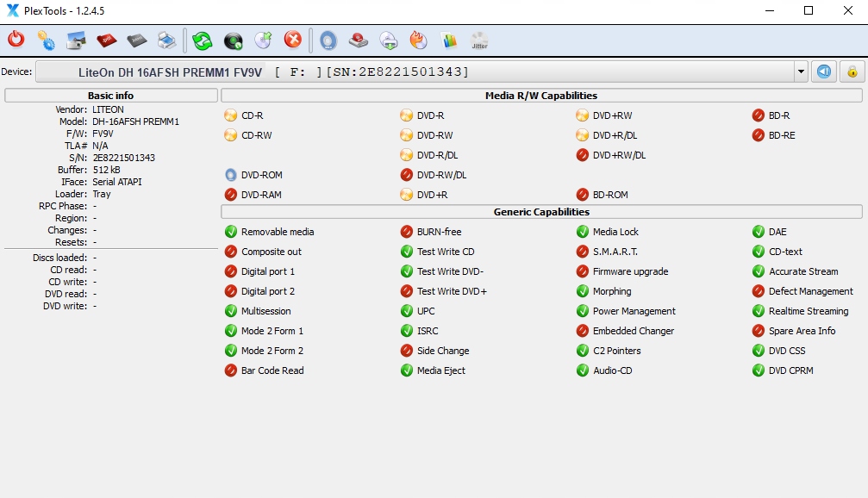Click the Basic info section header
The width and height of the screenshot is (868, 498).
[x=110, y=96]
